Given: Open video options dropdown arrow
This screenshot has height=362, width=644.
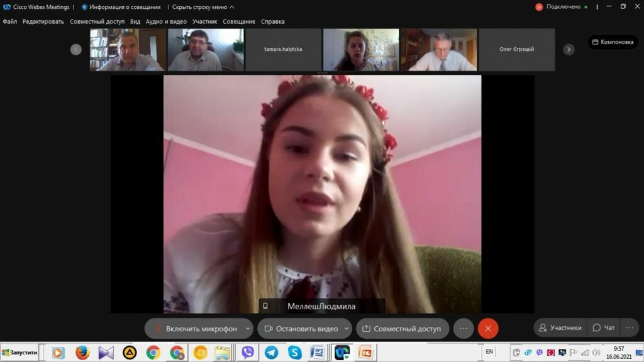Looking at the screenshot, I should [x=347, y=329].
